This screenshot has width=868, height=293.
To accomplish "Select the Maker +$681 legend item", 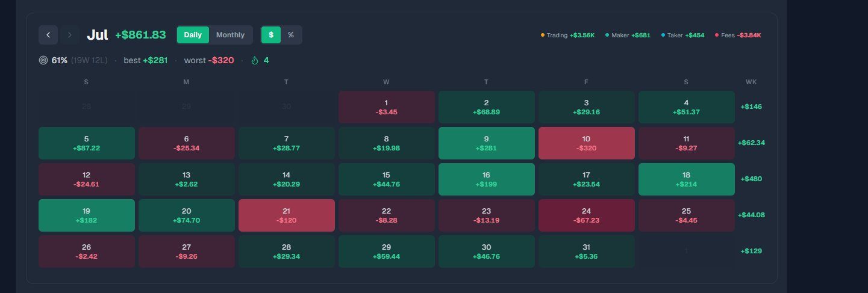I will (628, 35).
